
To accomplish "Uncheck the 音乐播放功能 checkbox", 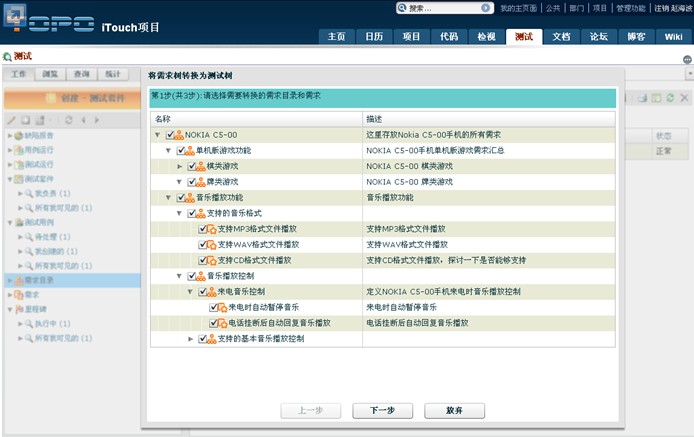I will click(181, 197).
